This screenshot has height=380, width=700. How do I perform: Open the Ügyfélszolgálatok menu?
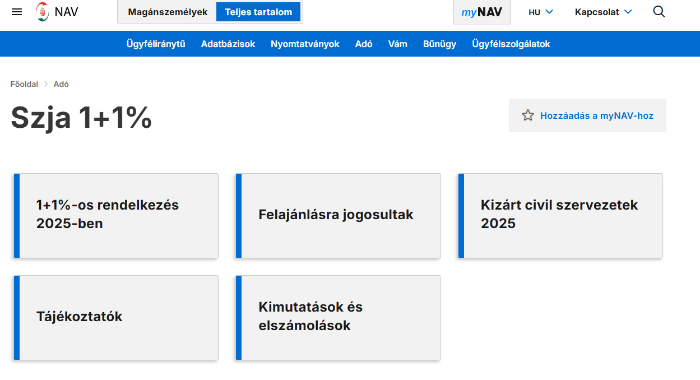pos(511,44)
